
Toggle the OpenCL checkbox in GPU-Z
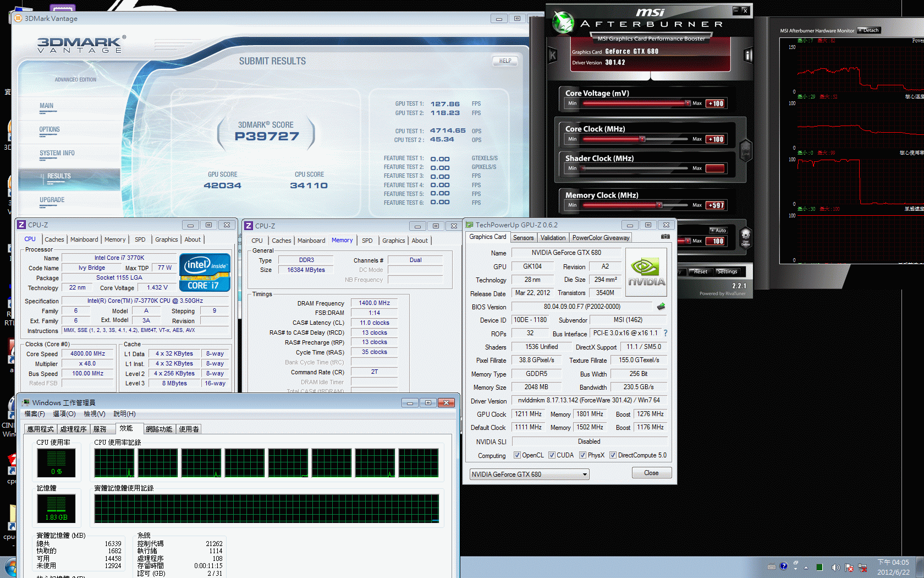pos(517,455)
